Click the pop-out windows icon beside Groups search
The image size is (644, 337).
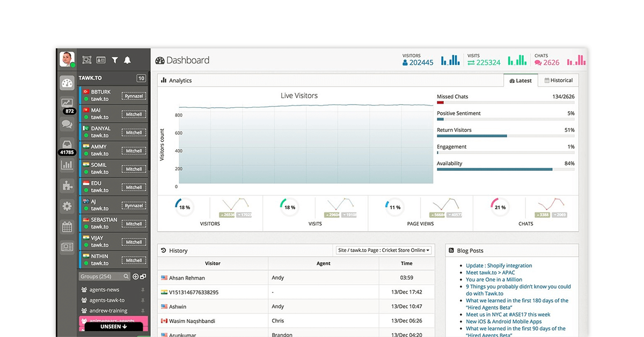point(143,276)
